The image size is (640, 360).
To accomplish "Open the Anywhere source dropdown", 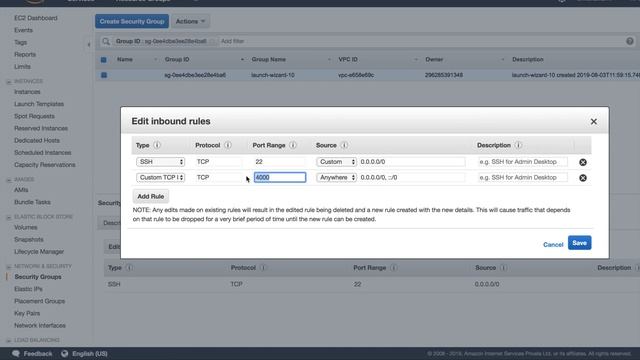I will tap(336, 178).
